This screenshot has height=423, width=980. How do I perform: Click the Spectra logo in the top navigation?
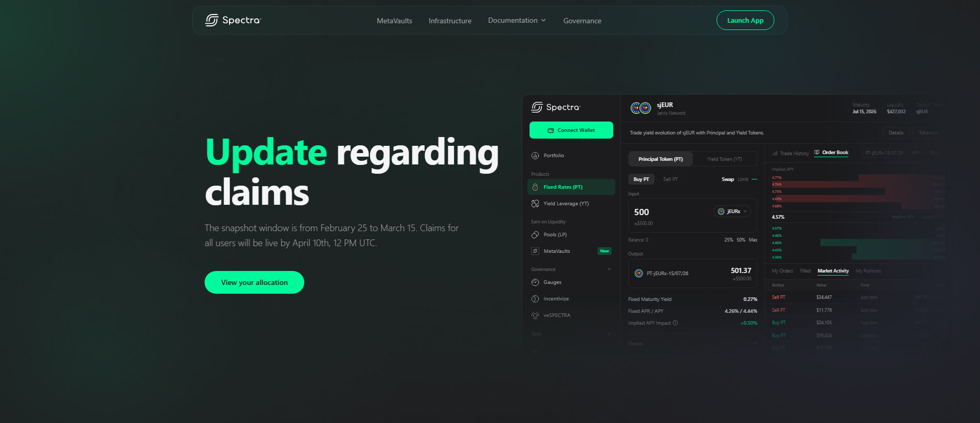[x=234, y=20]
